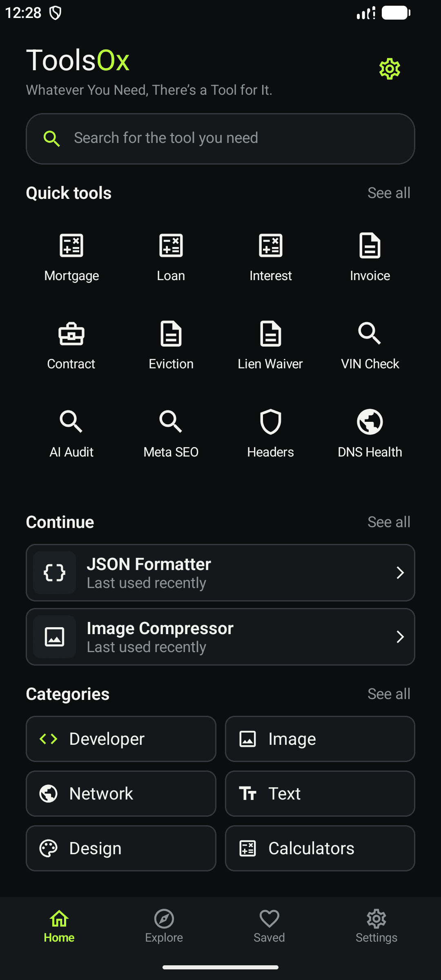This screenshot has height=980, width=441.
Task: Open the Headers shield tool
Action: click(271, 434)
